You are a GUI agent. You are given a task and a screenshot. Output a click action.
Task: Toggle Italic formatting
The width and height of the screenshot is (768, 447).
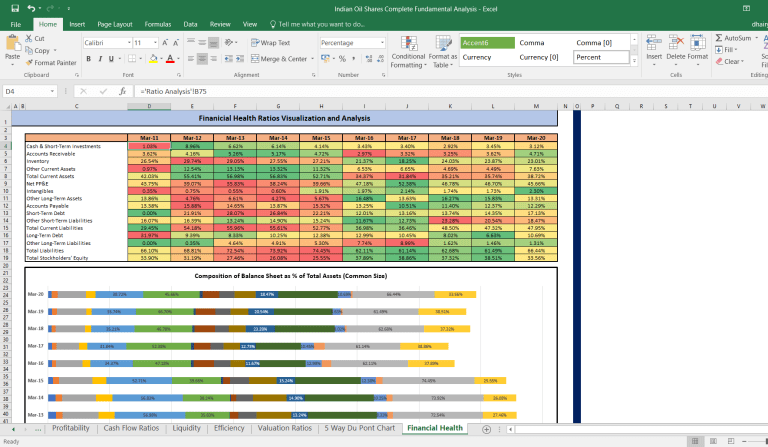click(x=99, y=59)
